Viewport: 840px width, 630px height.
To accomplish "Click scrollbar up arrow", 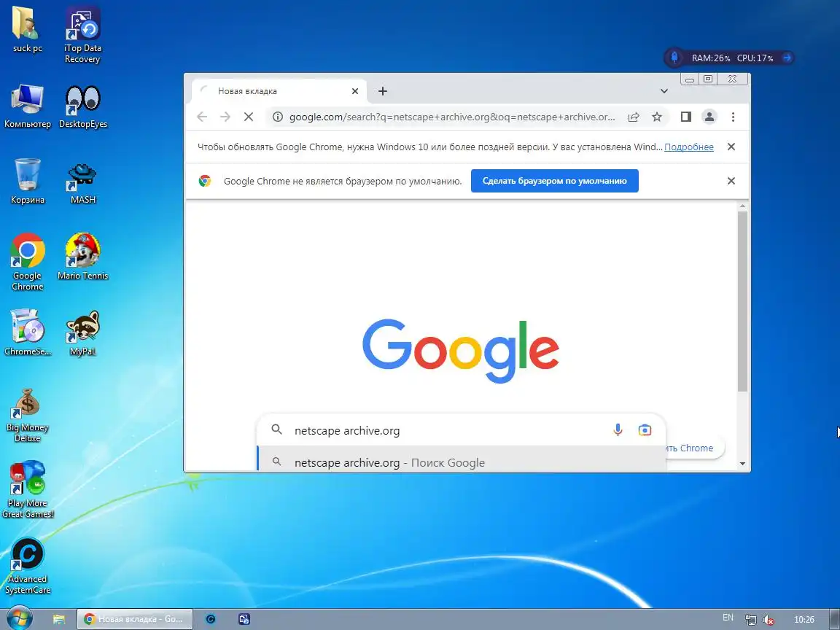I will click(742, 206).
